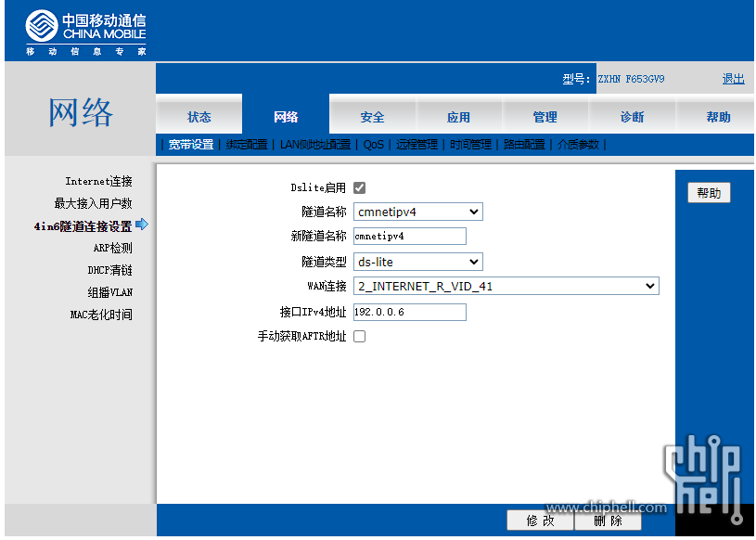Open QoS submenu
Image resolution: width=756 pixels, height=540 pixels.
tap(373, 144)
